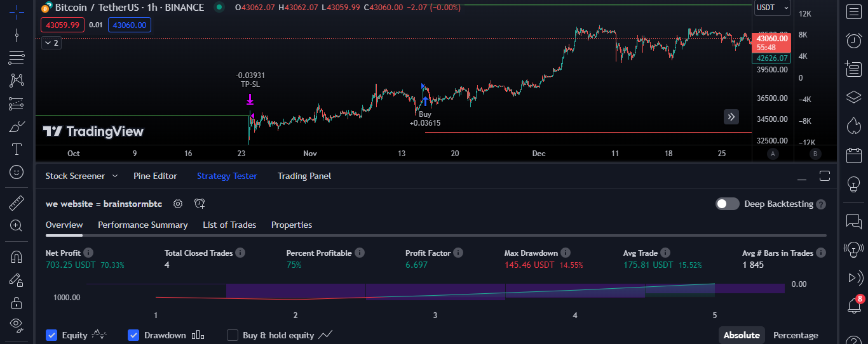Show Profit Factor info icon

click(458, 253)
